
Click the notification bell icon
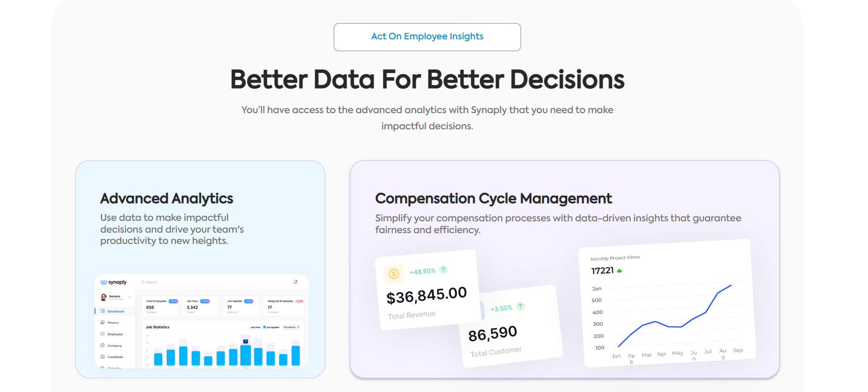pos(295,282)
